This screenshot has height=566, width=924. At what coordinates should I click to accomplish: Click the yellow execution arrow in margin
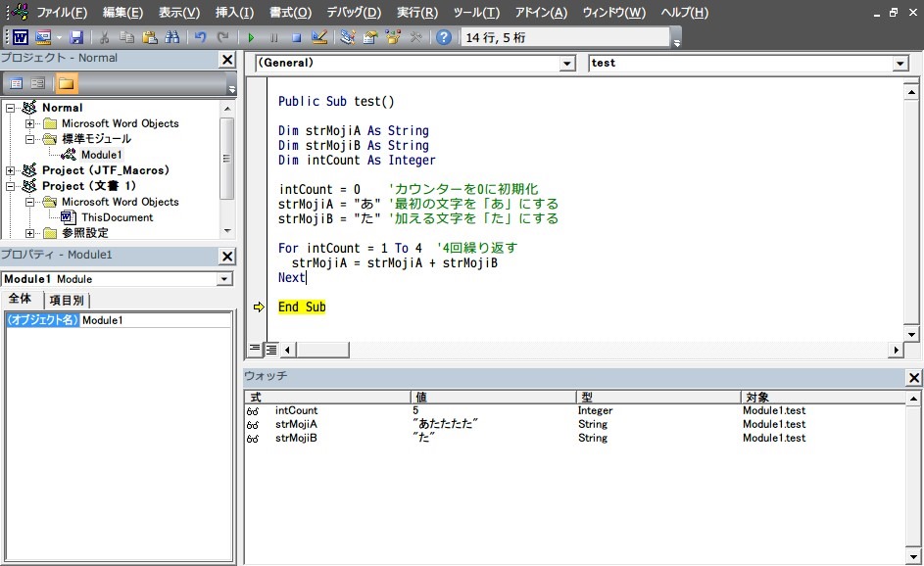(259, 307)
